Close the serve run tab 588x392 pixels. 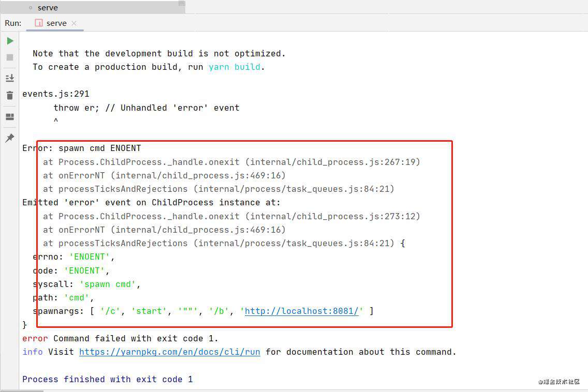(74, 23)
